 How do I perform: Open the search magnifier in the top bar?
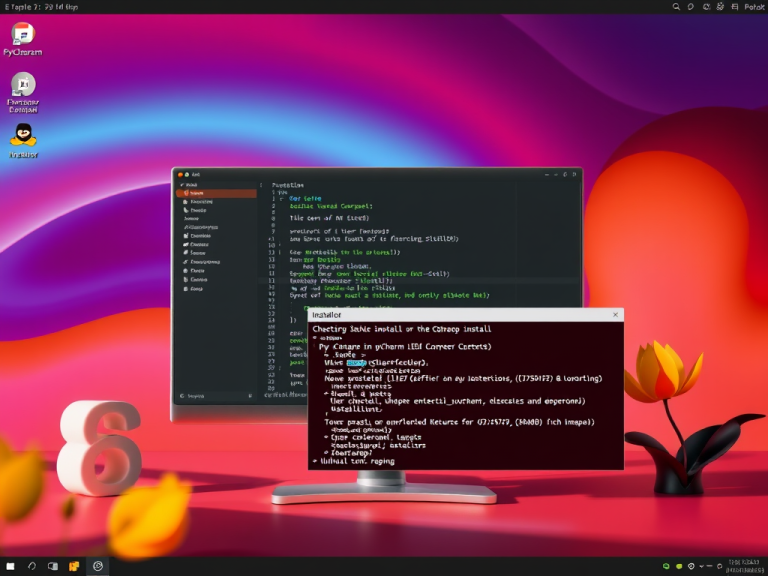tap(676, 7)
